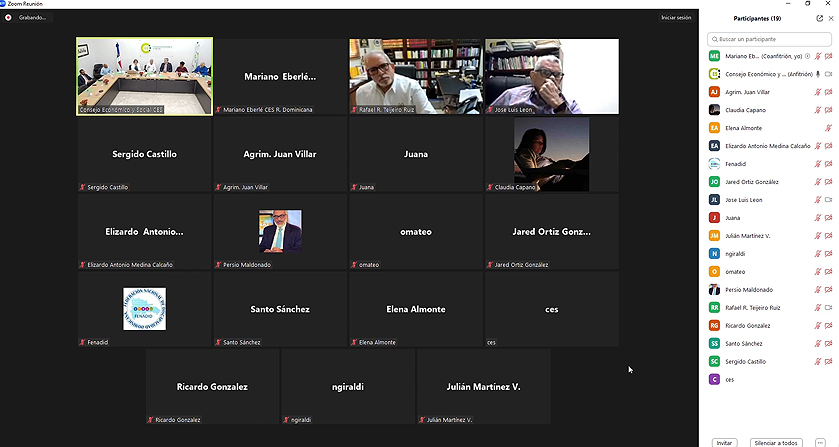839x447 pixels.
Task: Click Elena Almonte's muted microphone icon
Action: (828, 128)
